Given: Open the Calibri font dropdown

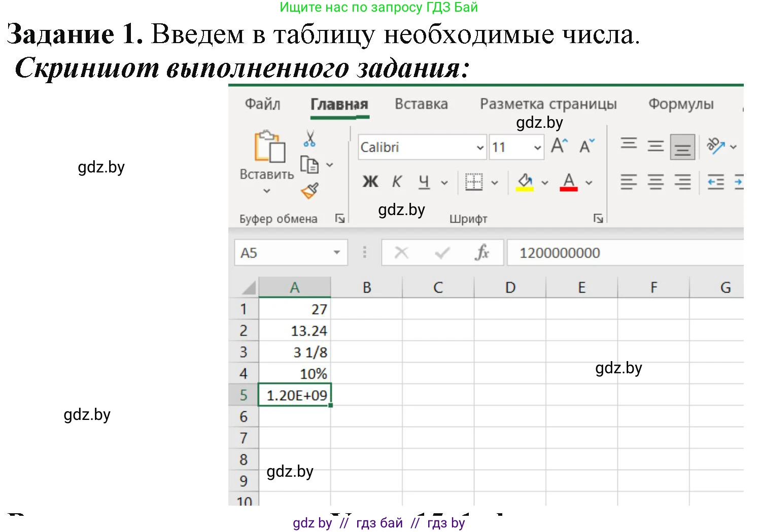Looking at the screenshot, I should pyautogui.click(x=479, y=147).
